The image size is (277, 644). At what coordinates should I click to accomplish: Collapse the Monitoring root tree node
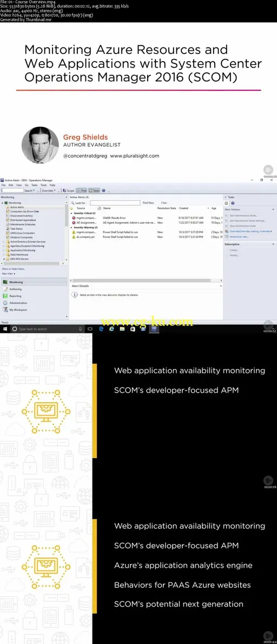click(3, 203)
